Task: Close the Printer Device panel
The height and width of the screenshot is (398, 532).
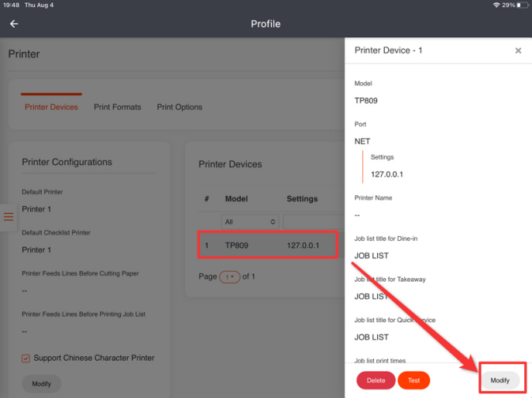Action: pyautogui.click(x=518, y=50)
